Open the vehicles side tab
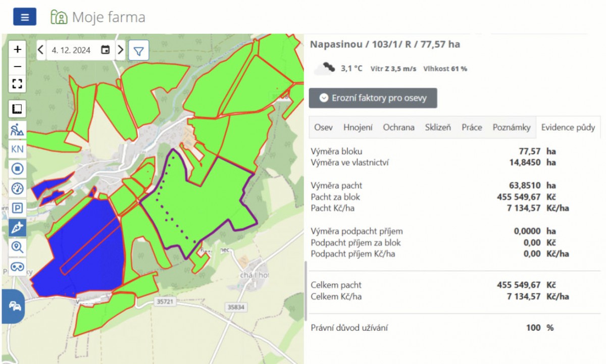 coord(14,306)
